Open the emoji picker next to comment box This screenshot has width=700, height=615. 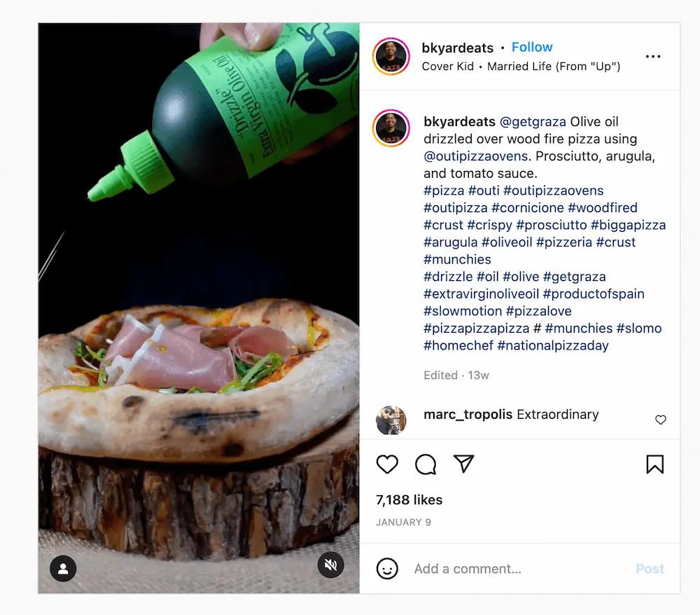tap(387, 568)
